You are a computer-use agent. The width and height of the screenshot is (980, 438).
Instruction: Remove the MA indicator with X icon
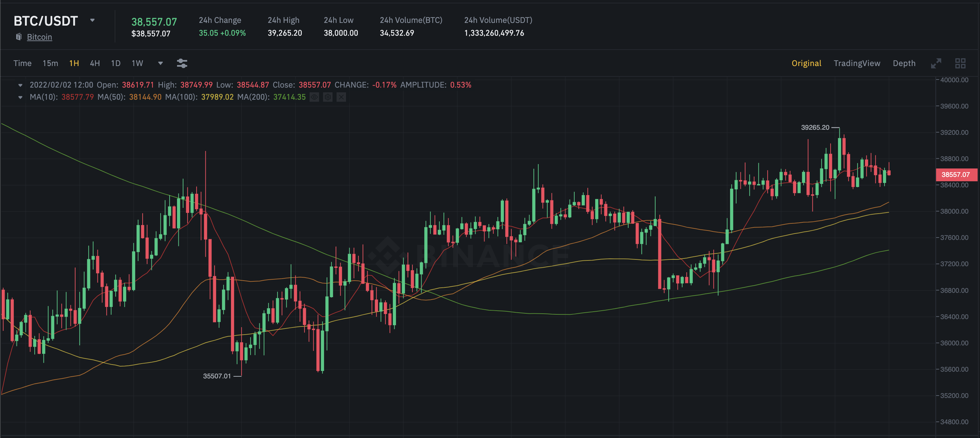click(341, 97)
